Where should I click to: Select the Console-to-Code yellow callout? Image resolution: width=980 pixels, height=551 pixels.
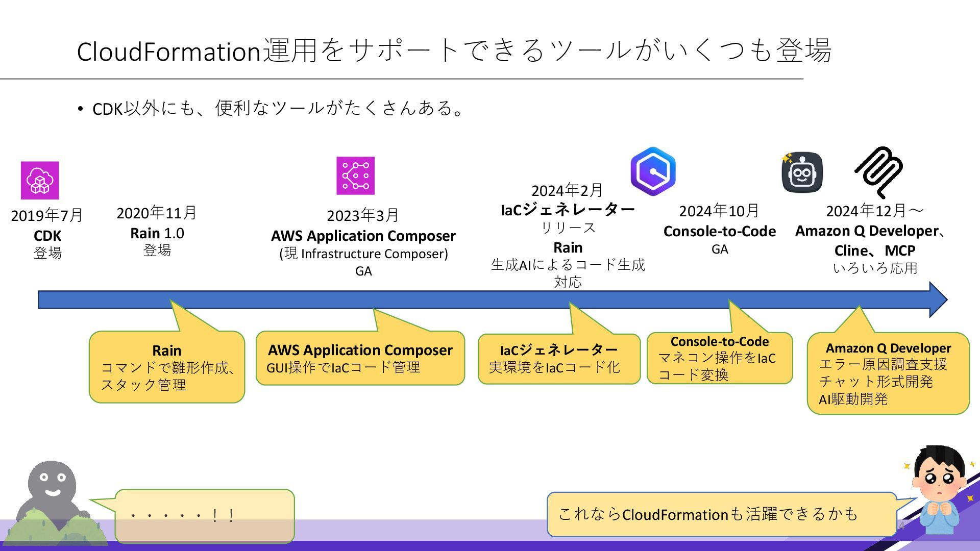pyautogui.click(x=719, y=358)
